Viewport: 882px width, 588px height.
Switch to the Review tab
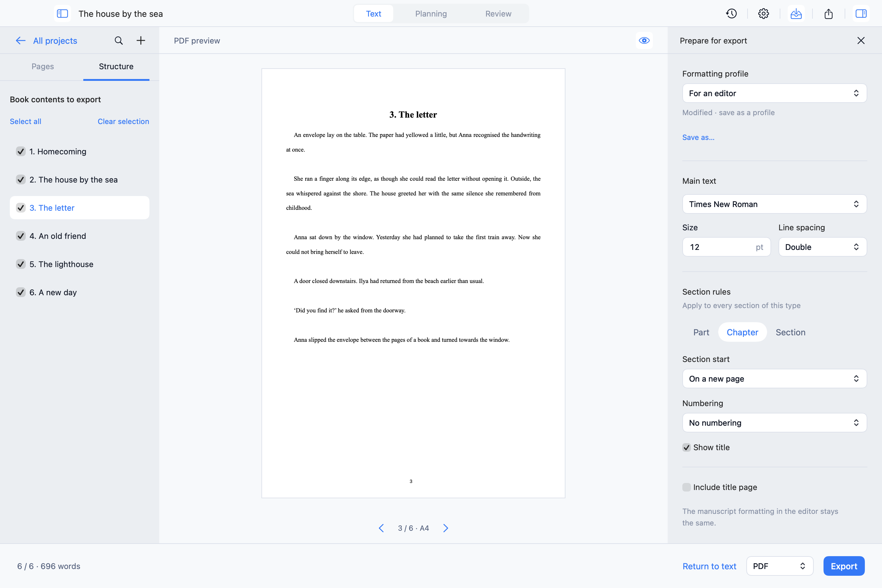(498, 14)
